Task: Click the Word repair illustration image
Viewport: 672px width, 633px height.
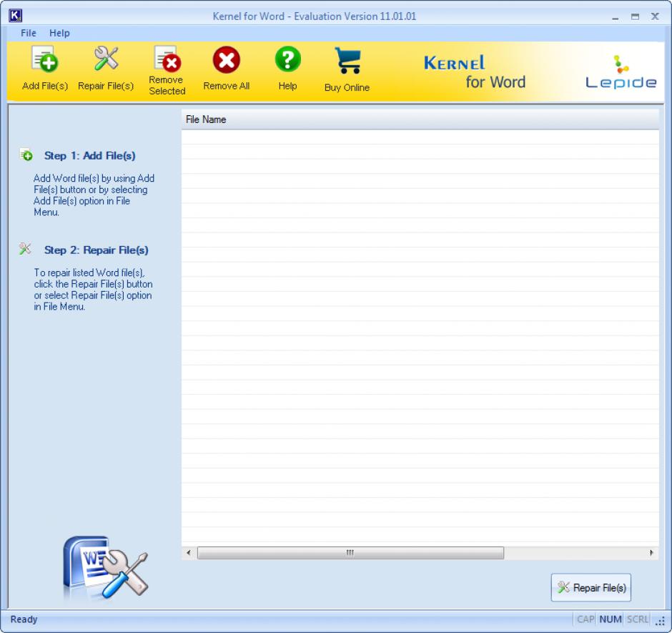Action: tap(105, 567)
